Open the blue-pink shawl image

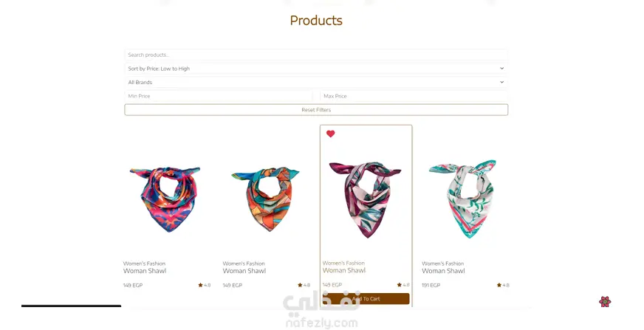[166, 199]
